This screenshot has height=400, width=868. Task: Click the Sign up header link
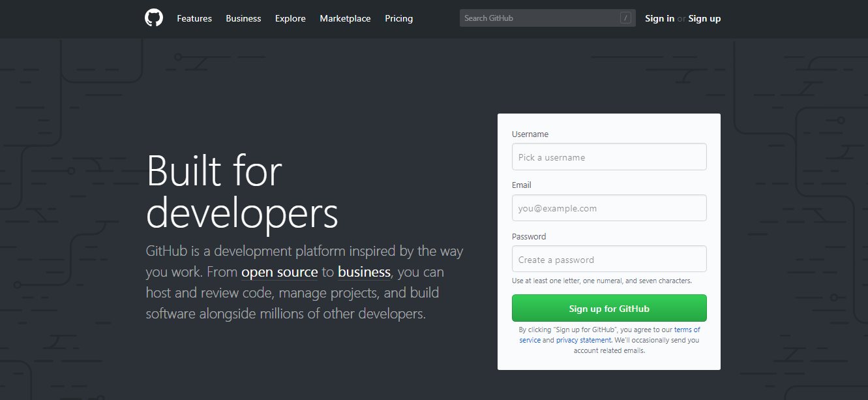(x=704, y=18)
